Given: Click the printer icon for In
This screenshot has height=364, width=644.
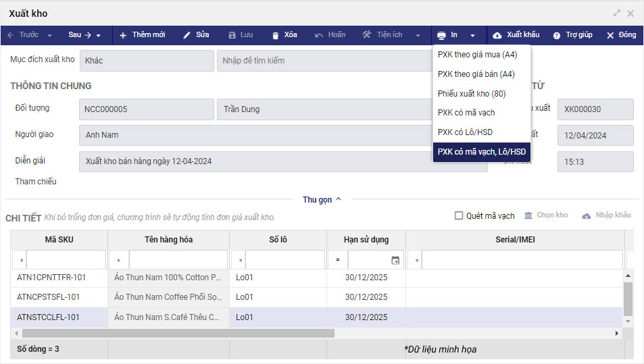Looking at the screenshot, I should coord(441,36).
